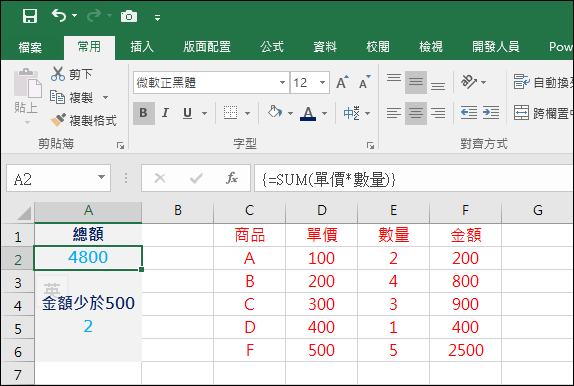Click the Redo arrow icon
This screenshot has width=574, height=386.
(94, 16)
